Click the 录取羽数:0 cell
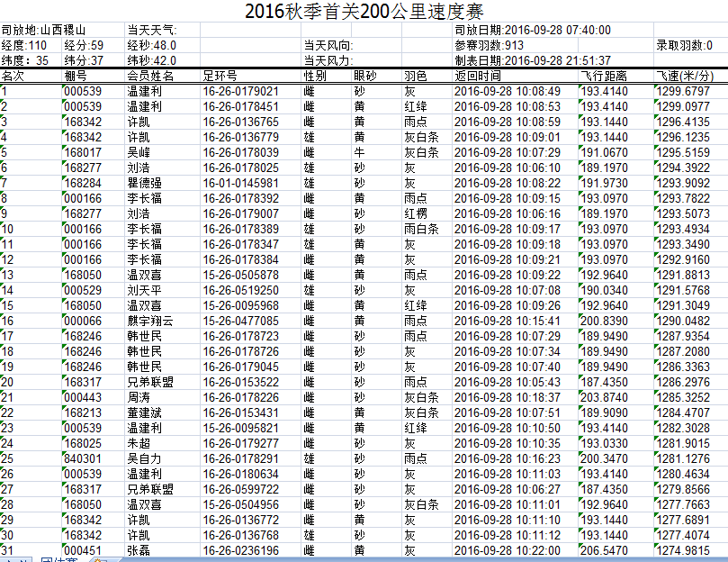728x562 pixels. pyautogui.click(x=684, y=46)
